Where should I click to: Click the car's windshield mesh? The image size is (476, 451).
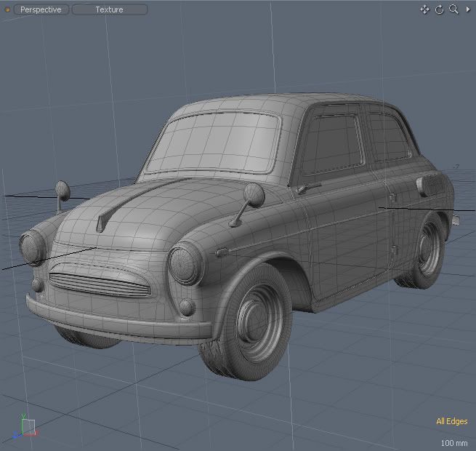214,143
